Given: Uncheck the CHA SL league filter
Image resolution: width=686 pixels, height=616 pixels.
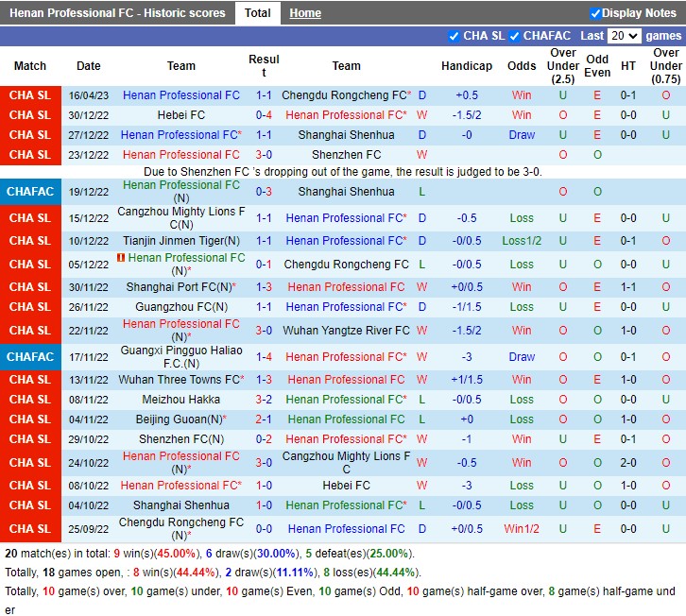Looking at the screenshot, I should pos(454,36).
